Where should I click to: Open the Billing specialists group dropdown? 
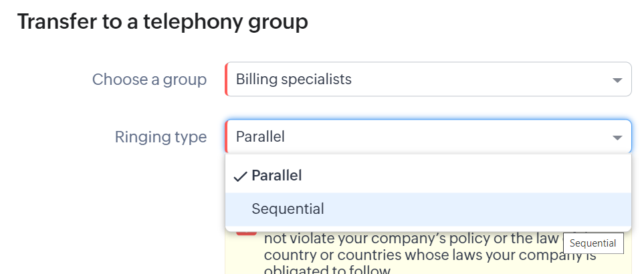pyautogui.click(x=428, y=80)
